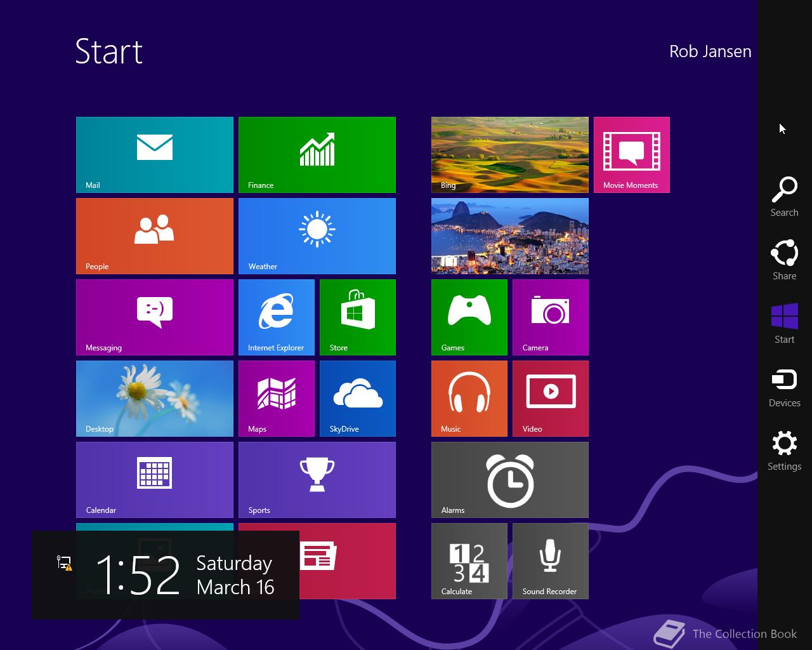Open the Video tile
Image resolution: width=812 pixels, height=650 pixels.
pos(551,399)
